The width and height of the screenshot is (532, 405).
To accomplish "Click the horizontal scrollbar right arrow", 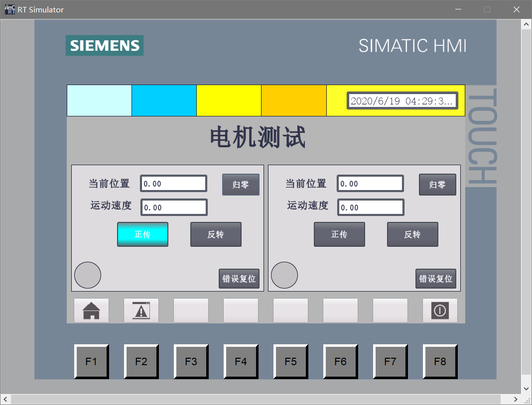I will point(516,400).
